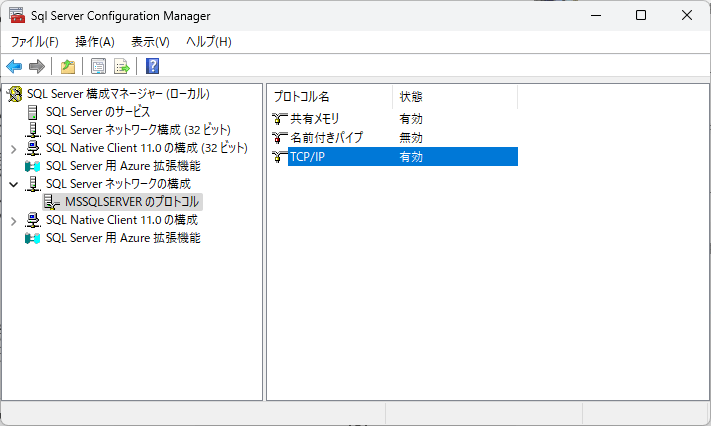Click the SQL Server ネットワークの構成 icon
The width and height of the screenshot is (711, 426).
[x=32, y=184]
